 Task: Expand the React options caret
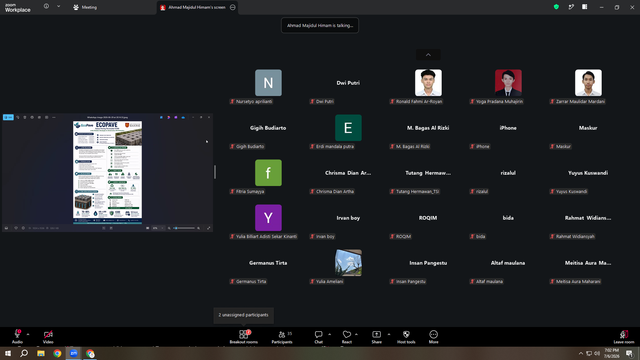[356, 334]
